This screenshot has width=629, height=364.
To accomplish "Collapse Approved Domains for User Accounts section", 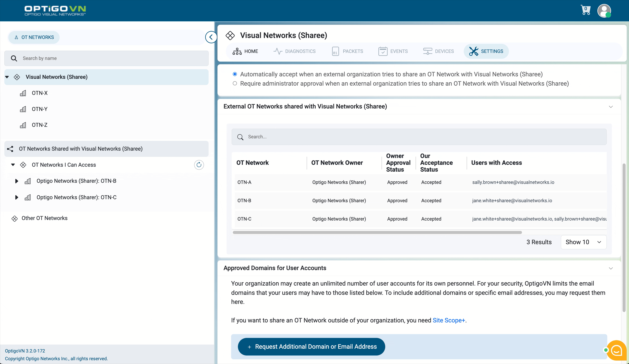I will click(611, 268).
